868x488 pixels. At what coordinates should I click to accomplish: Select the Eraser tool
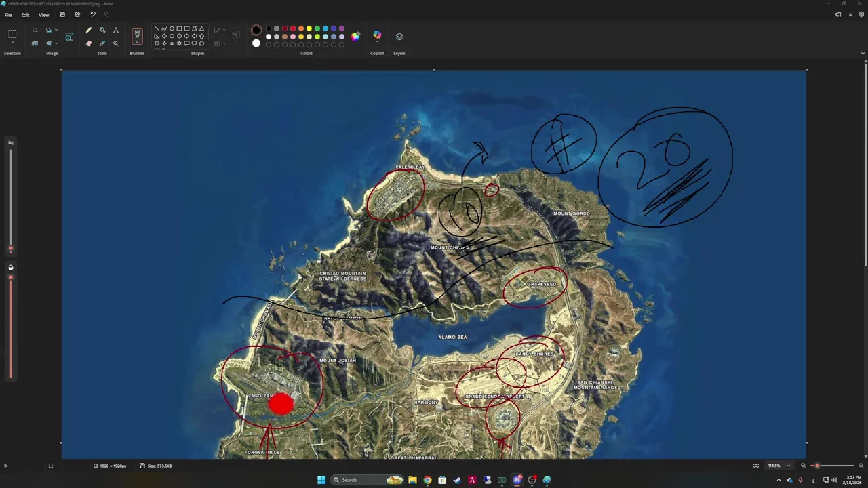89,43
